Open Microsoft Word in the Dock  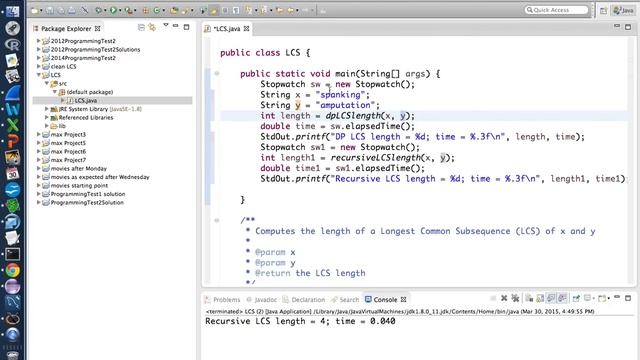[12, 109]
